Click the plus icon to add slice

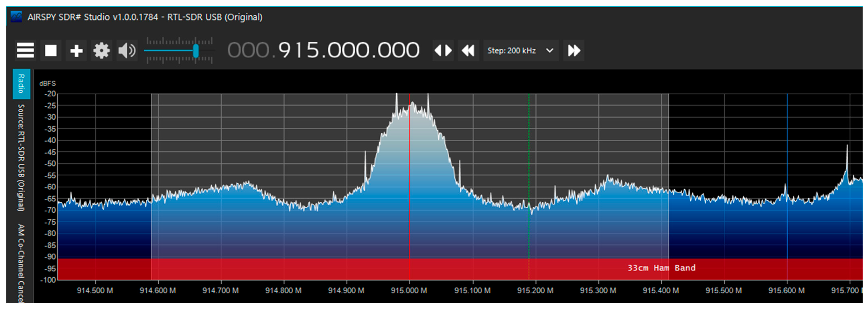(76, 50)
